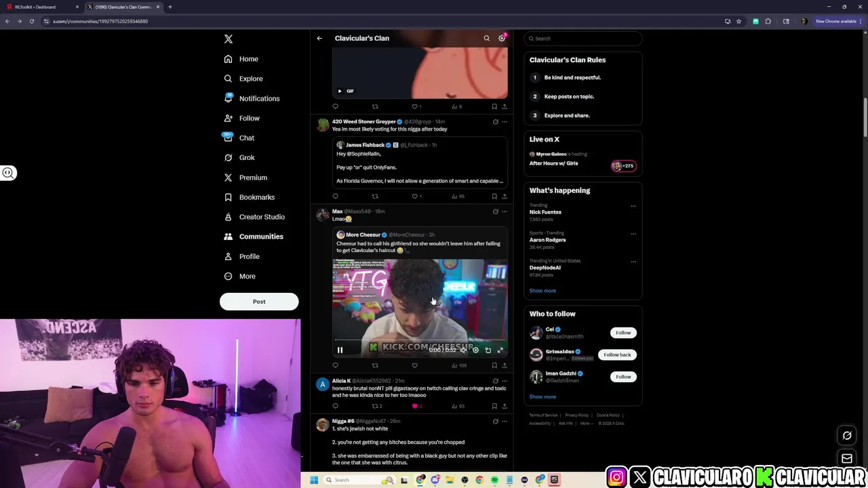868x488 pixels.
Task: Play the GIF at the top of the feed
Action: (340, 91)
